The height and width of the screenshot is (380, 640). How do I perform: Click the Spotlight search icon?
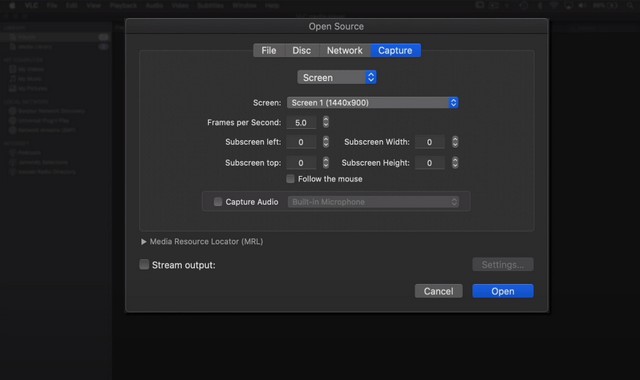[x=630, y=5]
